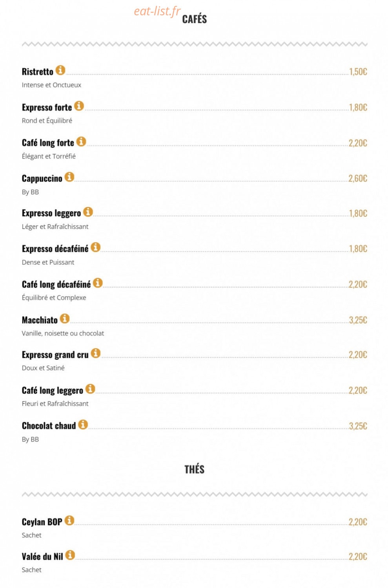Viewport: 388px width, 588px height.
Task: Select the CAFÉS section heading
Action: tap(195, 19)
